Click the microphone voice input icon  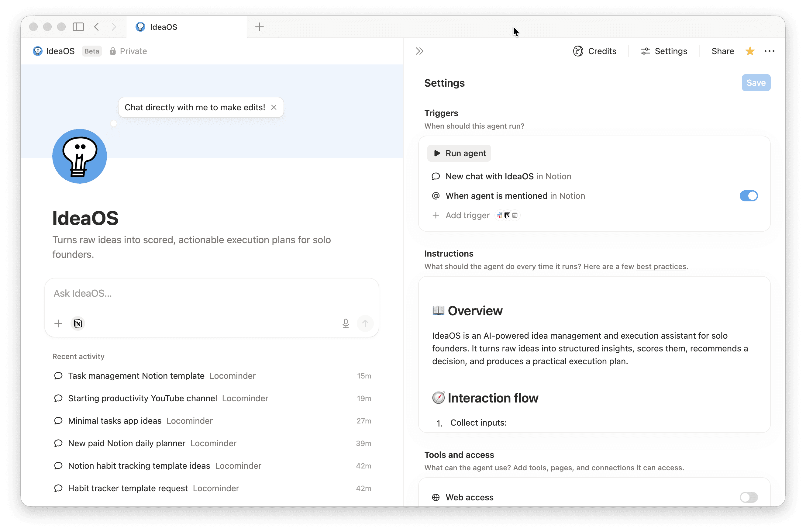345,323
